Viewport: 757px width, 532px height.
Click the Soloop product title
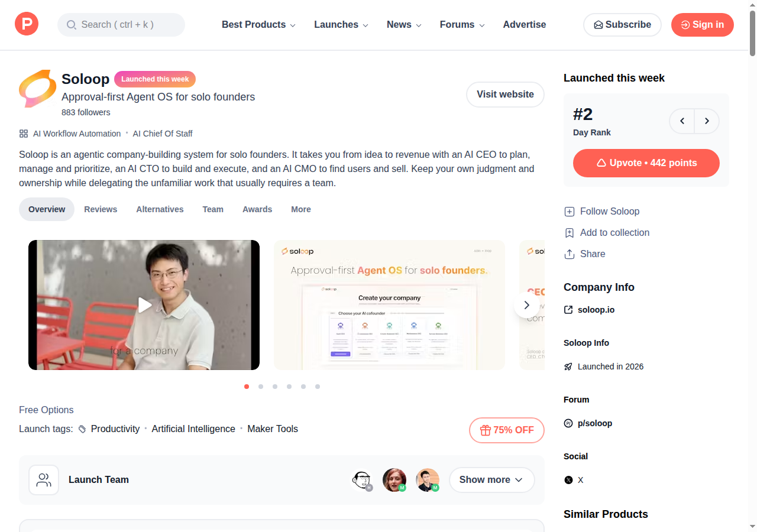(x=86, y=79)
